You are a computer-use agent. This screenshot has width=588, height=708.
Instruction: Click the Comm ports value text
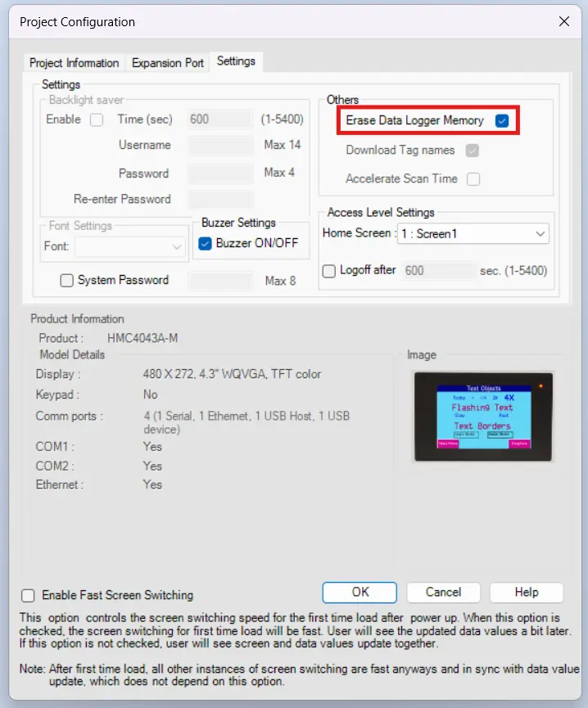point(247,422)
